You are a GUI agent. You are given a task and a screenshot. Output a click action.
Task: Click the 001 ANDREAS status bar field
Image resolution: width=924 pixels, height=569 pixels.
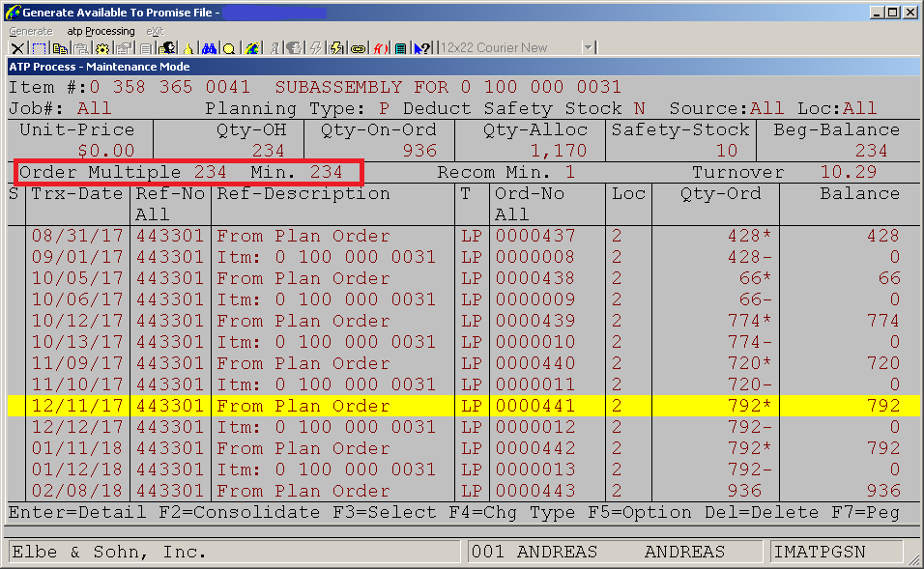(616, 552)
